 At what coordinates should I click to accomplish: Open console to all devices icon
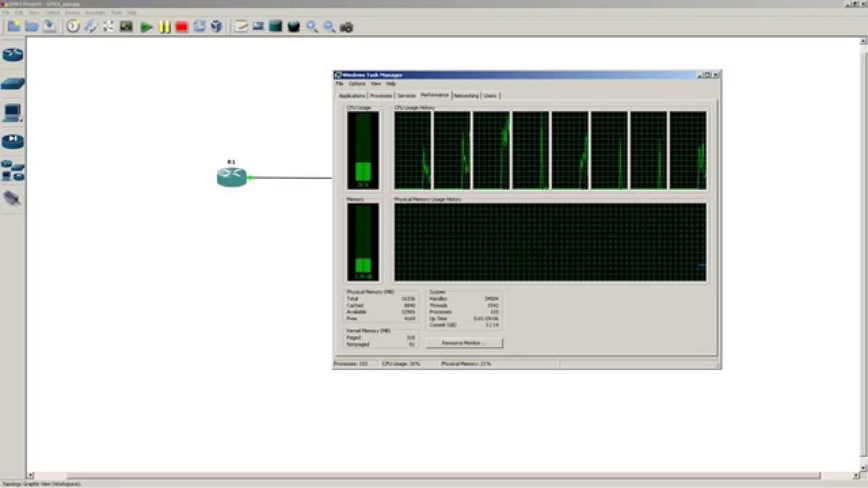[x=126, y=26]
